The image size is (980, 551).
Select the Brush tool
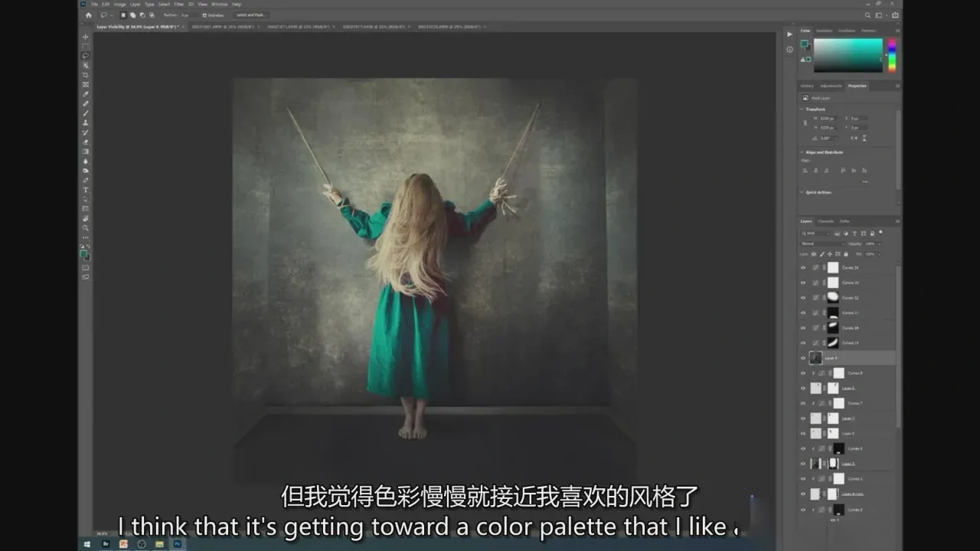(86, 113)
